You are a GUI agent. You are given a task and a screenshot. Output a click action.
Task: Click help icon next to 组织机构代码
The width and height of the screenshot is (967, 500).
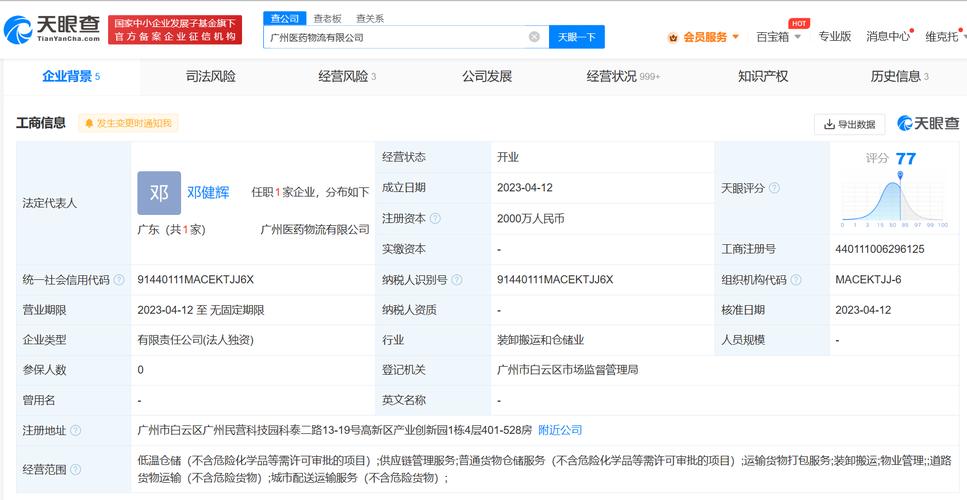click(796, 280)
